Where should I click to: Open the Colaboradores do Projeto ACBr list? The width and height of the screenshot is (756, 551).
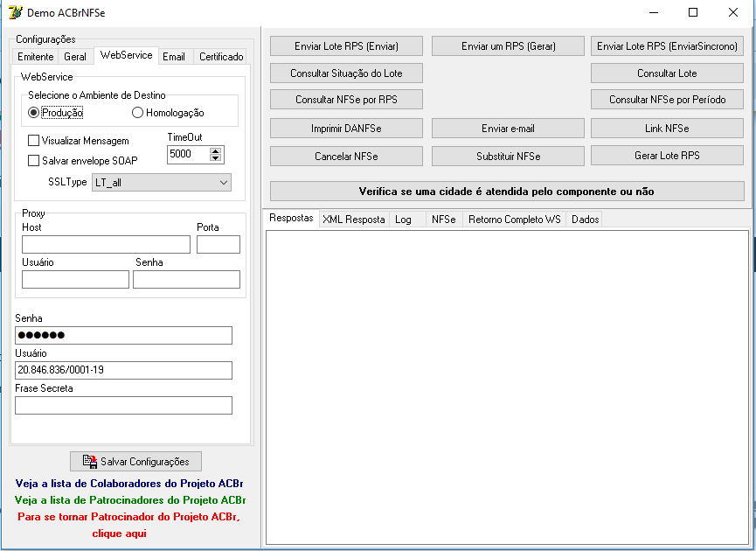point(129,484)
